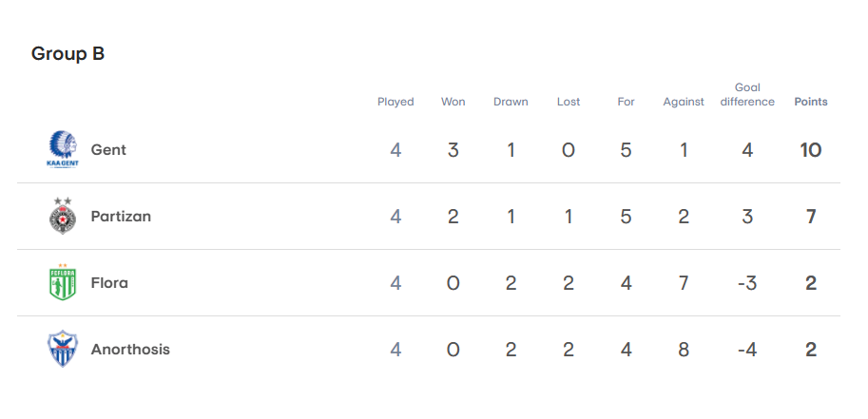Viewport: 868px width, 419px height.
Task: Select the Won column header
Action: (453, 102)
